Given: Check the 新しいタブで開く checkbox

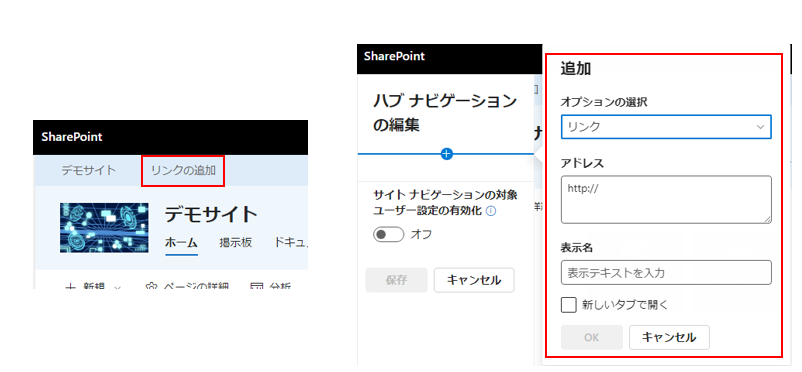Looking at the screenshot, I should (x=569, y=305).
